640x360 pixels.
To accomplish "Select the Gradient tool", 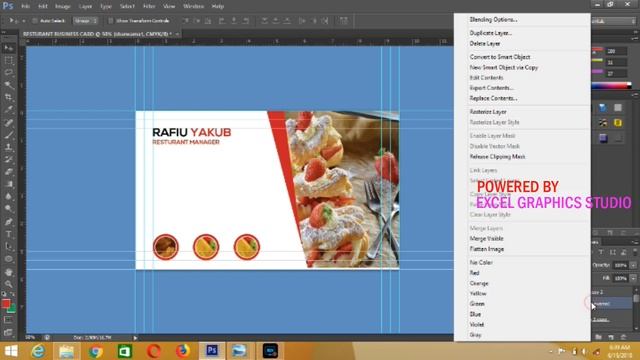I will pyautogui.click(x=8, y=184).
